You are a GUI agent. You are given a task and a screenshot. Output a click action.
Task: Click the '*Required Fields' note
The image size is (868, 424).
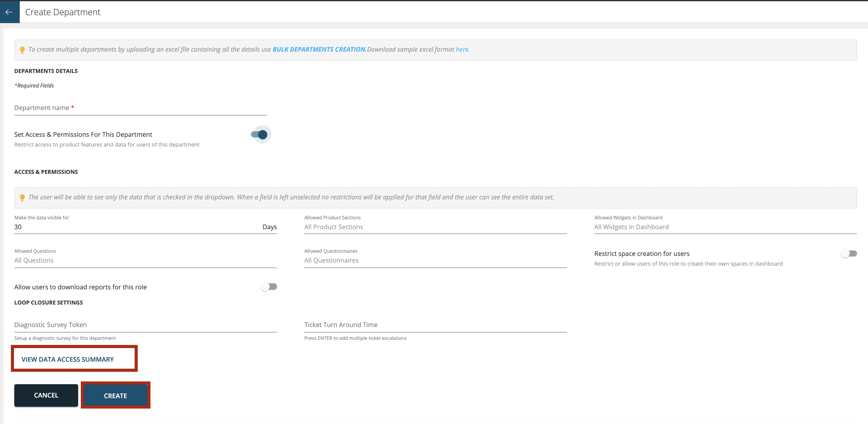pos(34,85)
